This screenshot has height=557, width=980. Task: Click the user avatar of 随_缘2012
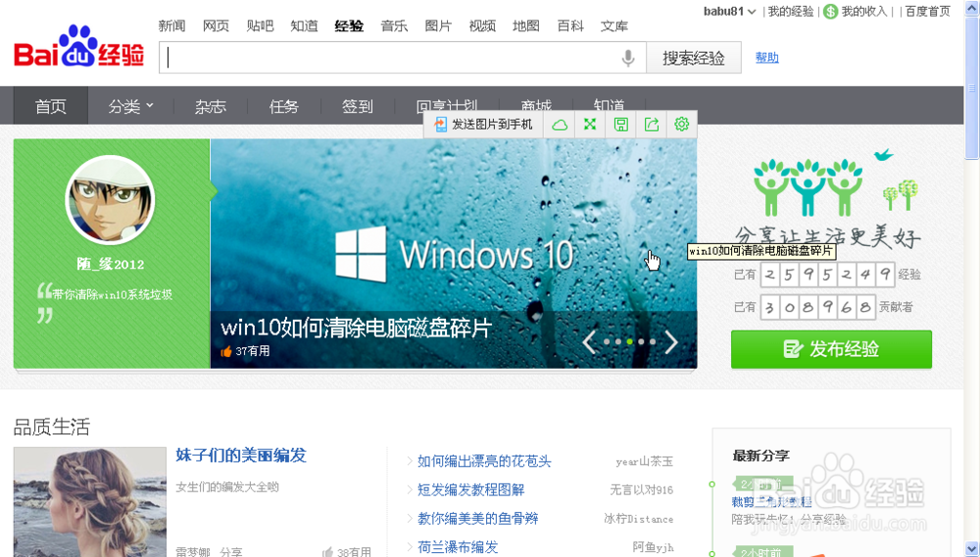110,200
